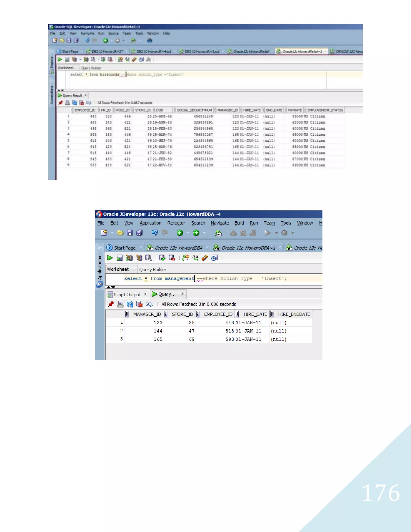This screenshot has width=411, height=532.
Task: Open Source menu in SQL Developer
Action: (x=113, y=33)
